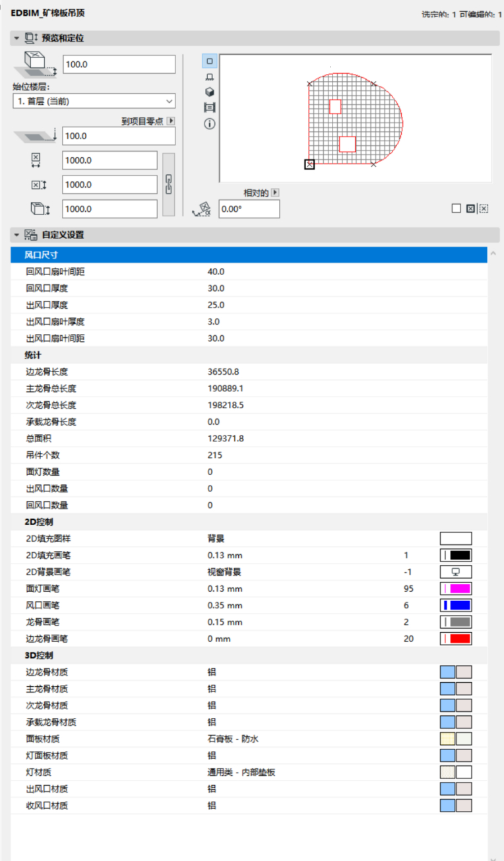The height and width of the screenshot is (861, 504).
Task: Click the 回风口扇叶间距 value 40.0
Action: click(216, 272)
